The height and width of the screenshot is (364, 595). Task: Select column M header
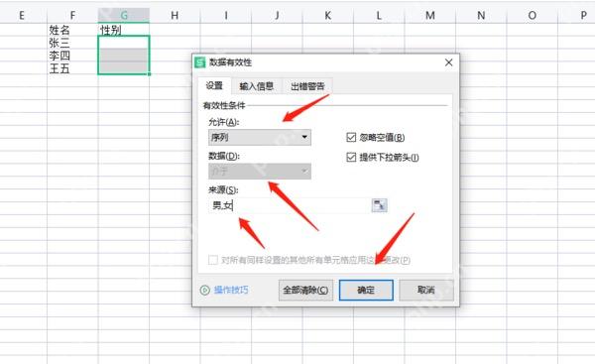click(x=430, y=16)
